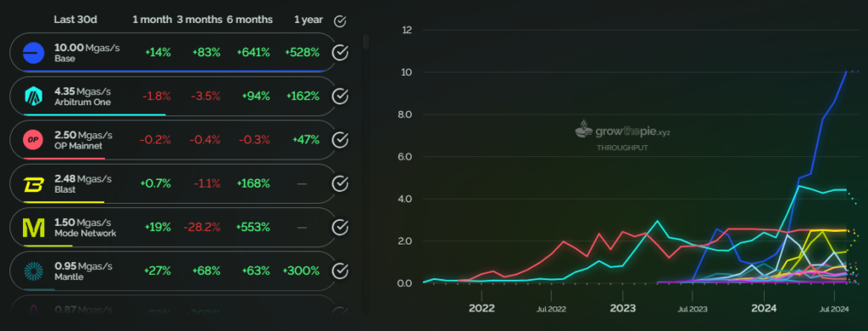Sort by 1 year column header
868x331 pixels.
point(309,20)
